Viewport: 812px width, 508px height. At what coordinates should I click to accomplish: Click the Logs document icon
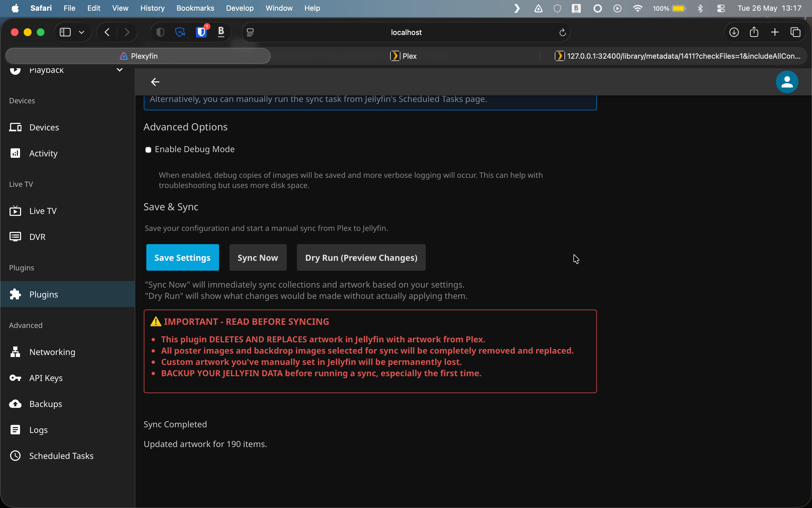15,429
